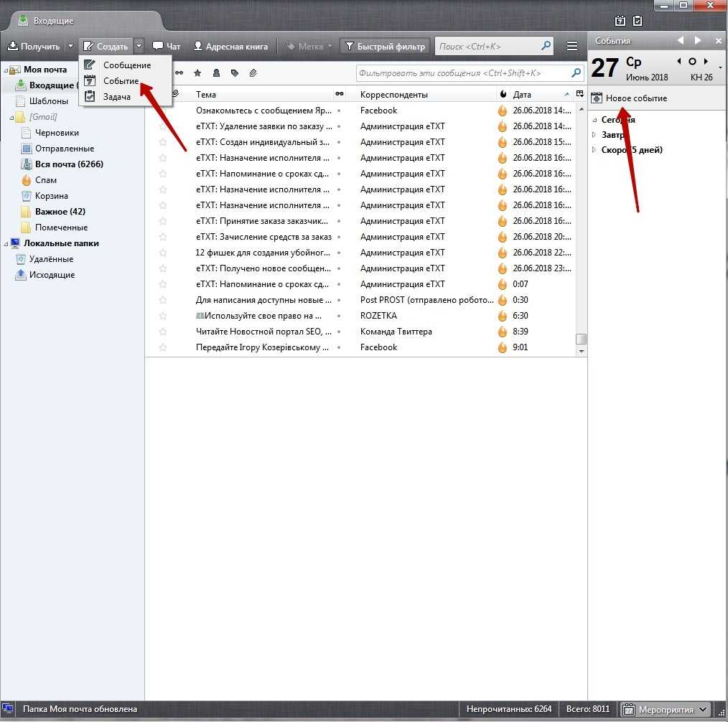Click the Поиск search field
The width and height of the screenshot is (728, 722).
pyautogui.click(x=488, y=47)
